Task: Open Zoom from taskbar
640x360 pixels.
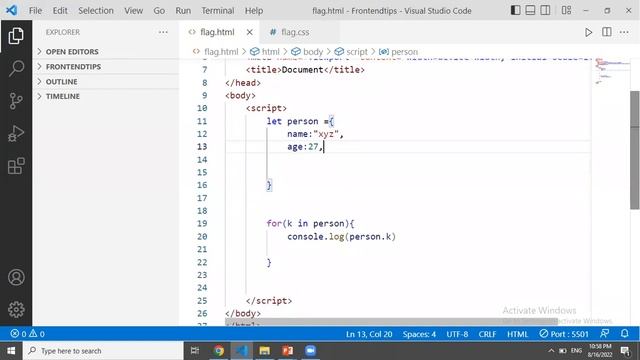Action: point(310,351)
